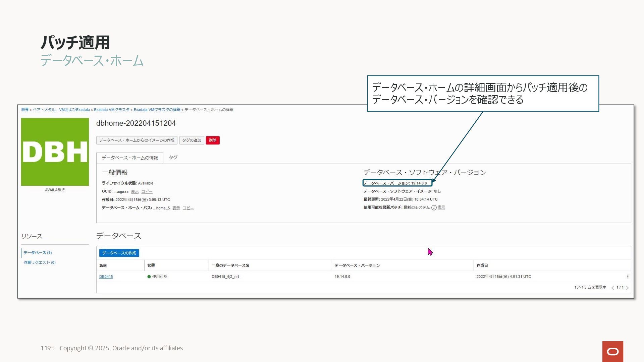The height and width of the screenshot is (362, 644).
Task: Click the red 削除 button
Action: click(213, 140)
